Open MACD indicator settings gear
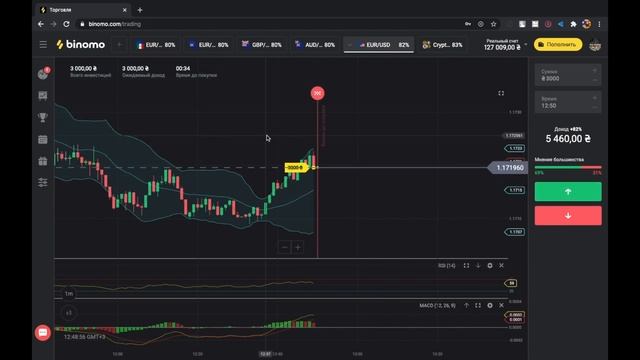The image size is (640, 360). (490, 305)
